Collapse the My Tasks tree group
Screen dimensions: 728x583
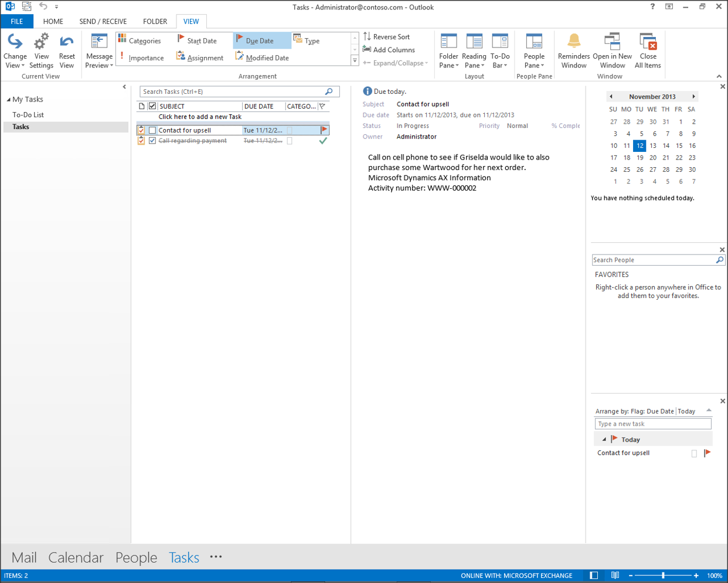(8, 100)
